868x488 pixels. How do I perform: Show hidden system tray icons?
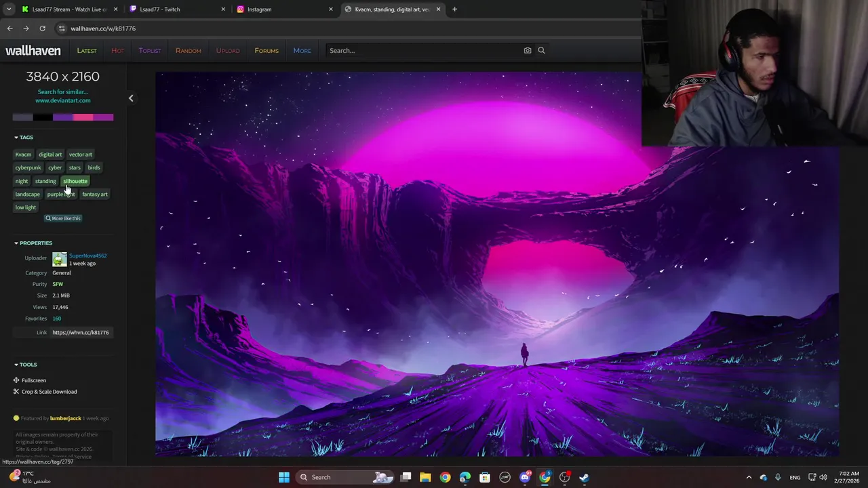pos(749,477)
